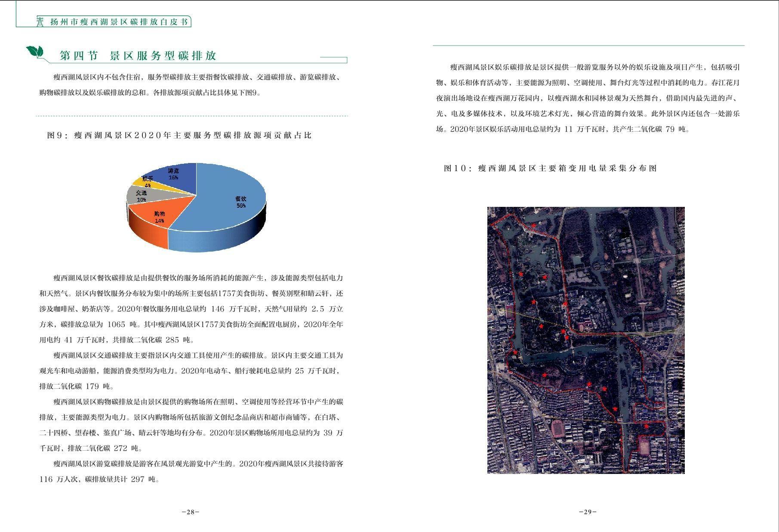Click paragraph starting 瘦西湖风景区游览碳排放
The height and width of the screenshot is (532, 779).
(x=191, y=471)
